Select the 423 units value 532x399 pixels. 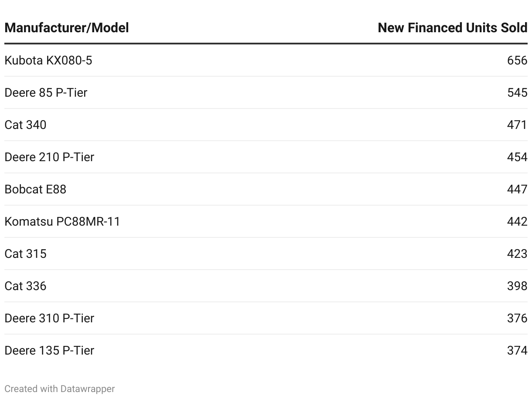point(517,254)
